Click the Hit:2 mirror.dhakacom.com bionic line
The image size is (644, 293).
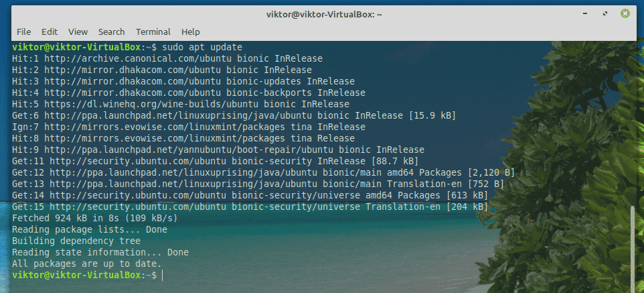162,70
